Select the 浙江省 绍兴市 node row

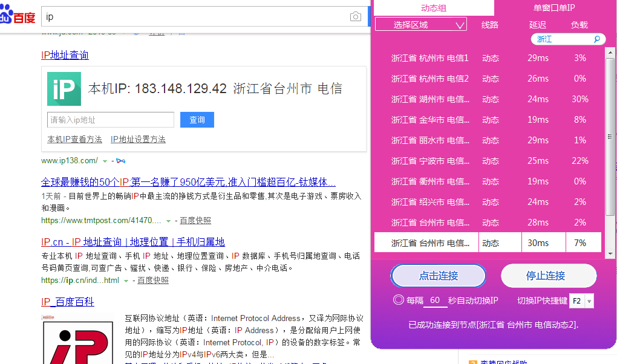(488, 202)
